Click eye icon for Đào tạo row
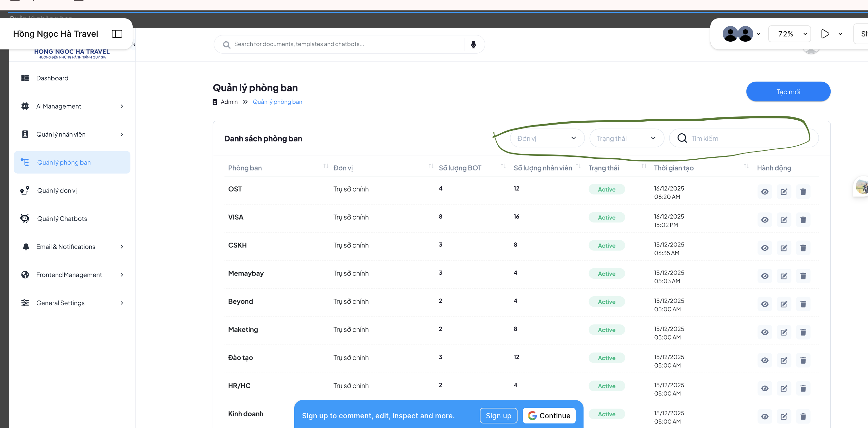The width and height of the screenshot is (868, 428). (765, 361)
